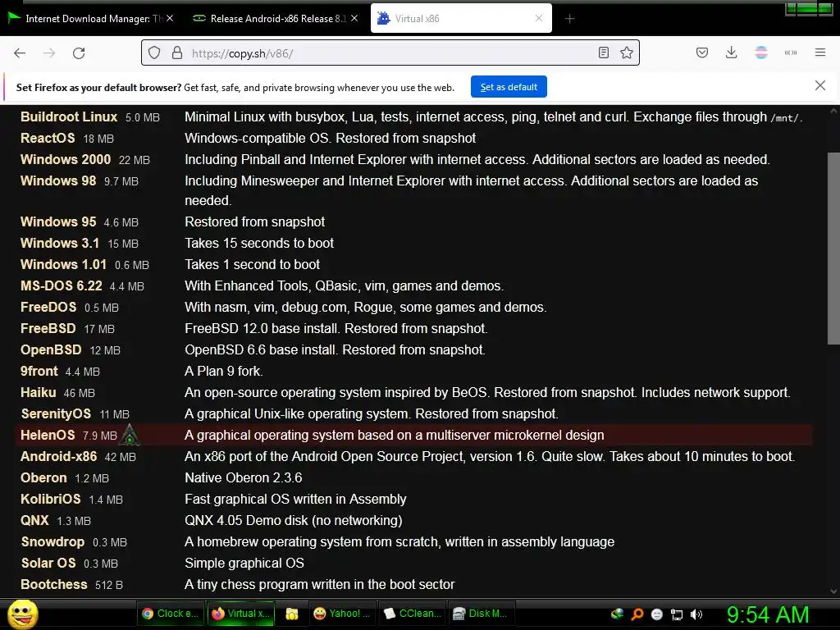This screenshot has height=630, width=840.
Task: Open FreeBSD link
Action: 48,328
